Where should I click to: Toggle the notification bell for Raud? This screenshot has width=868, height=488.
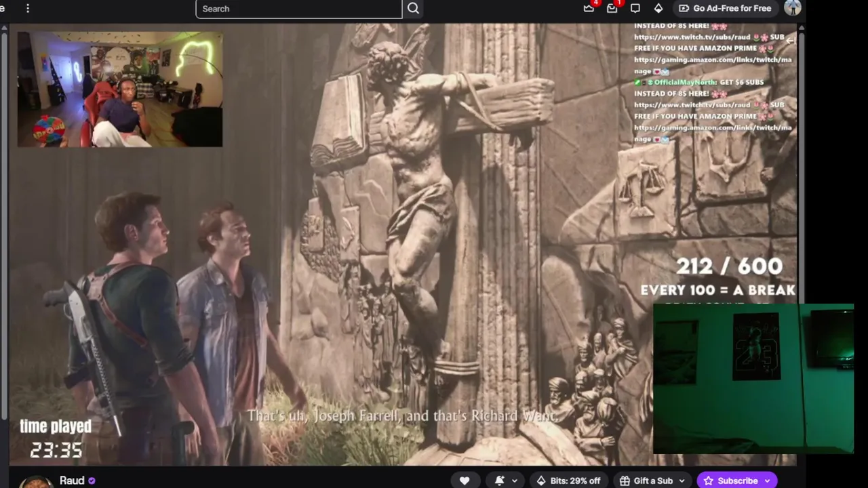500,481
